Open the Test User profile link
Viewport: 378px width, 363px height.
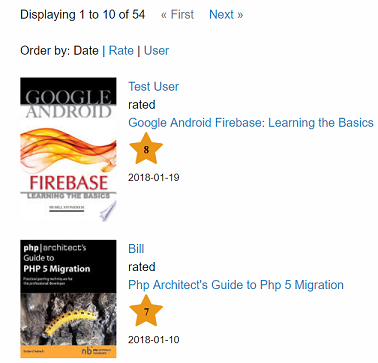click(154, 87)
